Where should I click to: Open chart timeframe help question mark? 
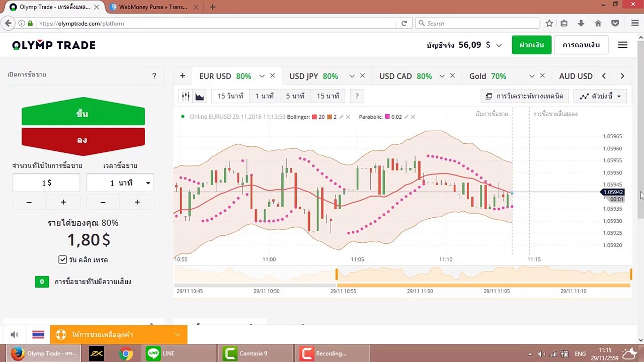357,96
